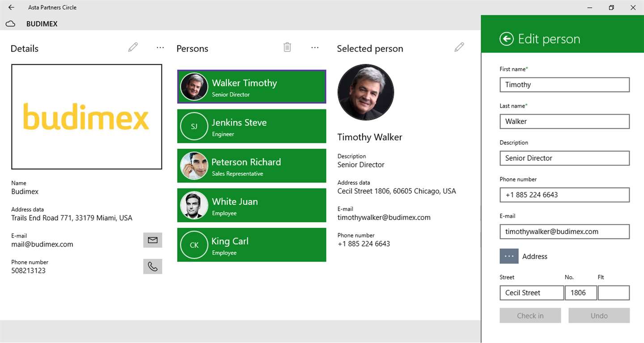The height and width of the screenshot is (343, 644).
Task: Focus the street No. field
Action: click(x=581, y=293)
